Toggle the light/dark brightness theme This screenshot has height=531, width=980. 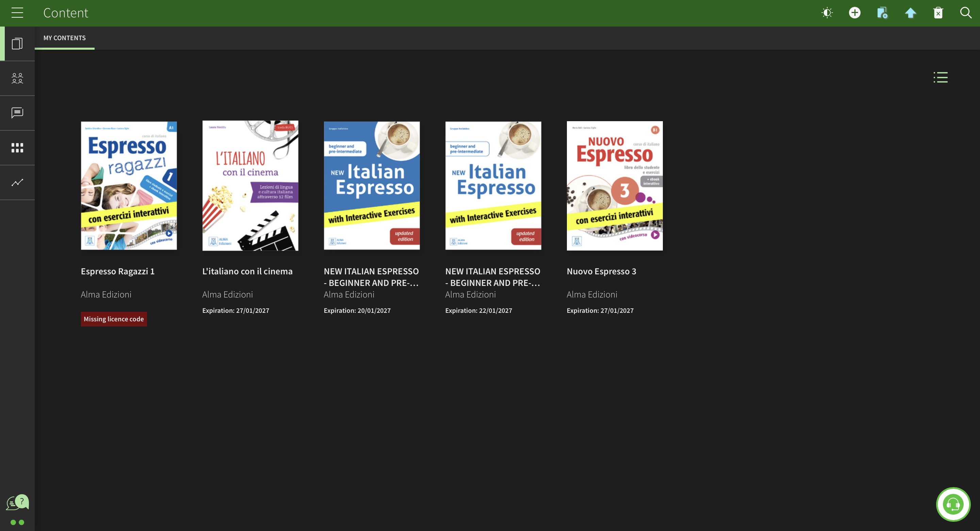(x=827, y=13)
